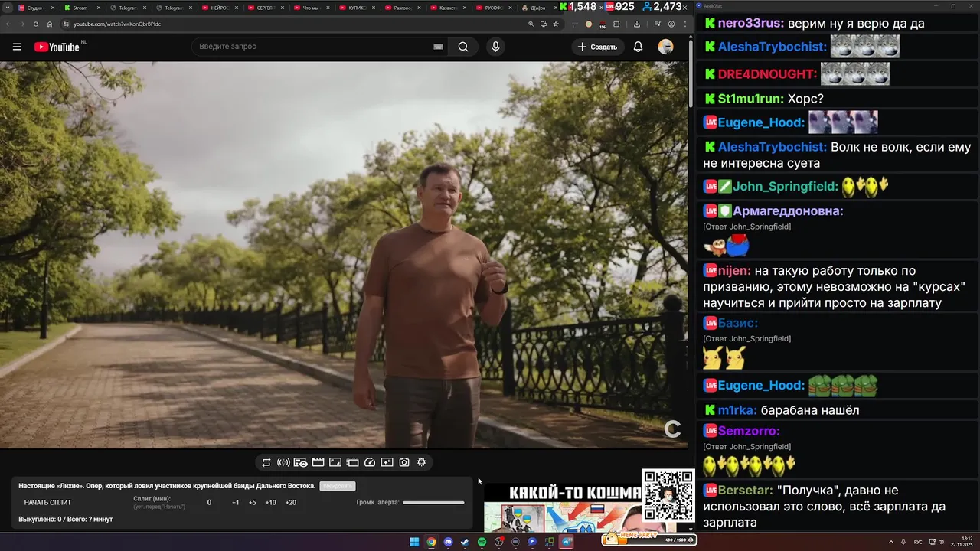
Task: Bookmark the page with the star icon
Action: click(556, 24)
